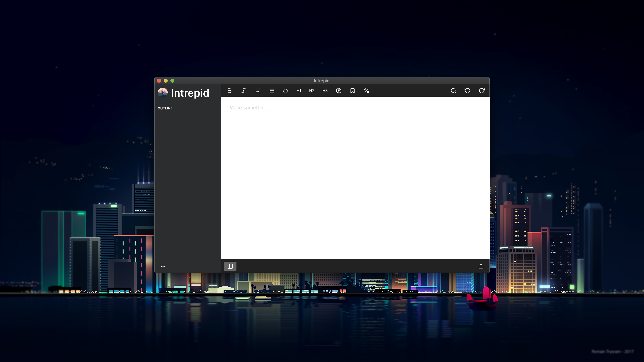Click the code brackets icon

coord(285,91)
